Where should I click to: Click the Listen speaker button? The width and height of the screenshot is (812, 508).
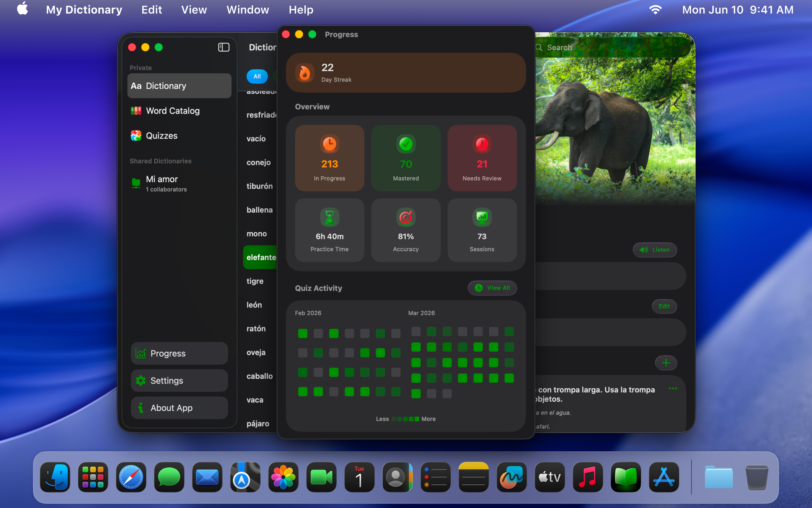[x=655, y=250]
